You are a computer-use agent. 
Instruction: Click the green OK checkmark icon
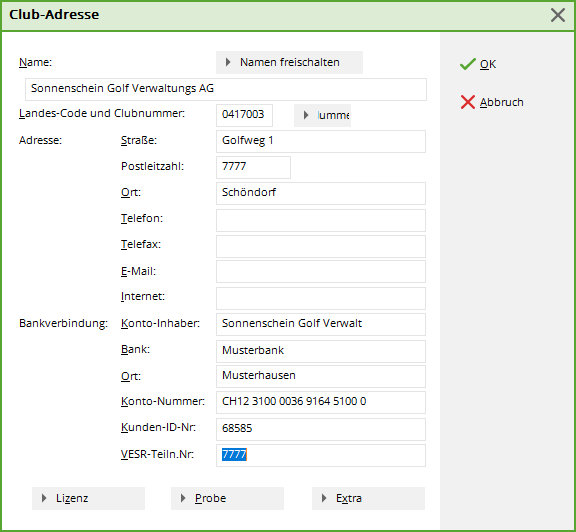tap(468, 64)
